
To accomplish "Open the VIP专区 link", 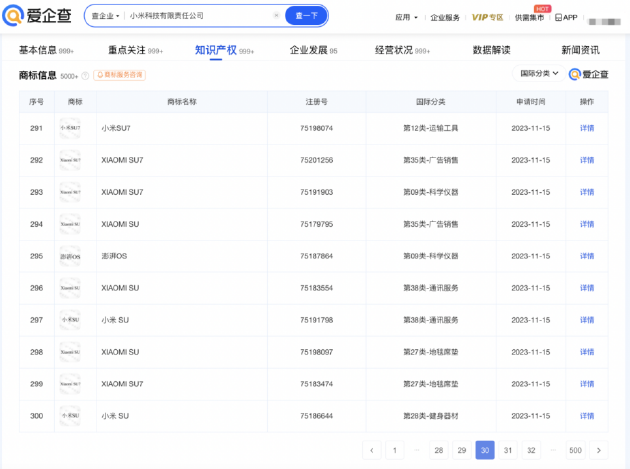I will 487,17.
